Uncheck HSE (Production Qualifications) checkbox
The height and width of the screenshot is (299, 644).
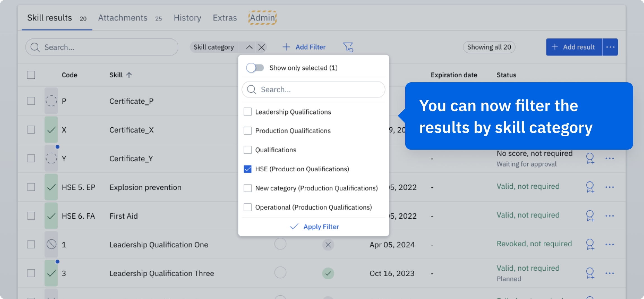click(x=247, y=169)
